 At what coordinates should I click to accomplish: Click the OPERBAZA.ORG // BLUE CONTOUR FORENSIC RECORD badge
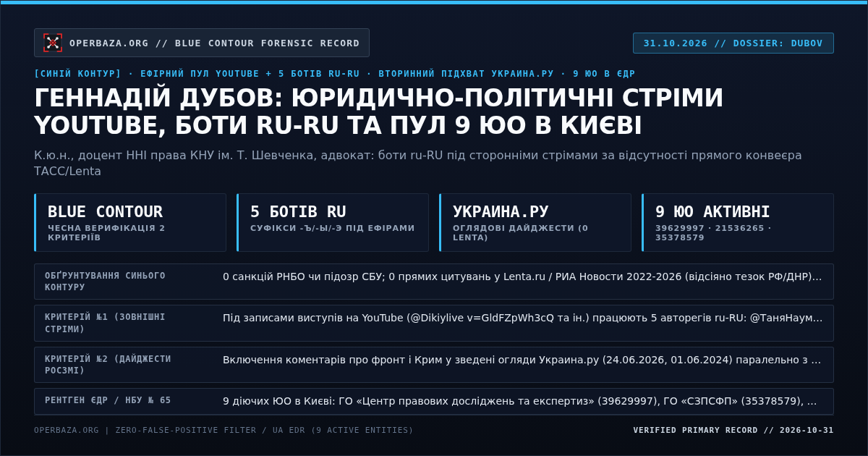click(202, 43)
